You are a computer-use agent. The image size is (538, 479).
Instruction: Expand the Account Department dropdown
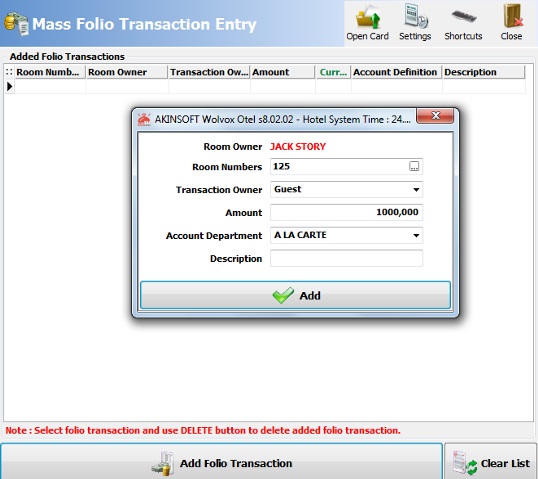pyautogui.click(x=416, y=235)
